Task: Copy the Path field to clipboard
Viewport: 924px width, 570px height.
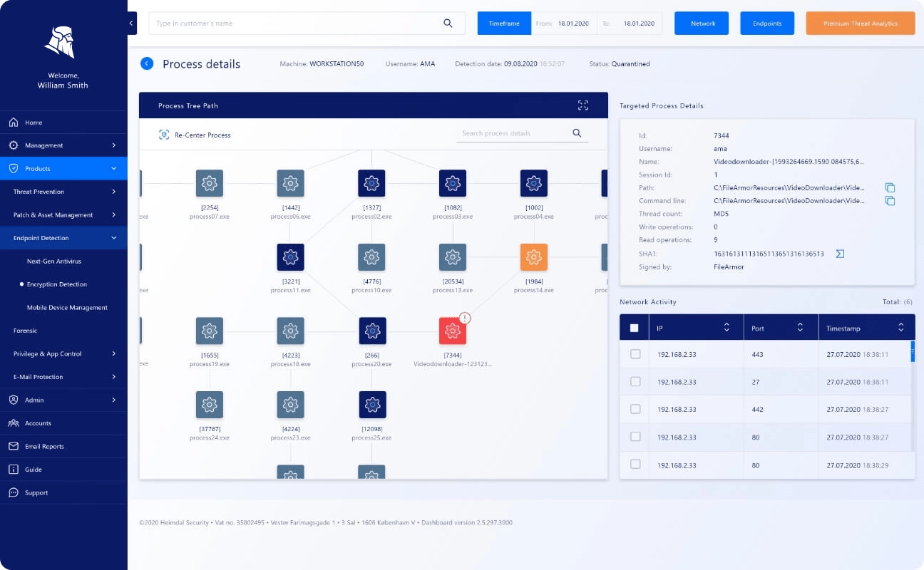Action: [x=890, y=187]
